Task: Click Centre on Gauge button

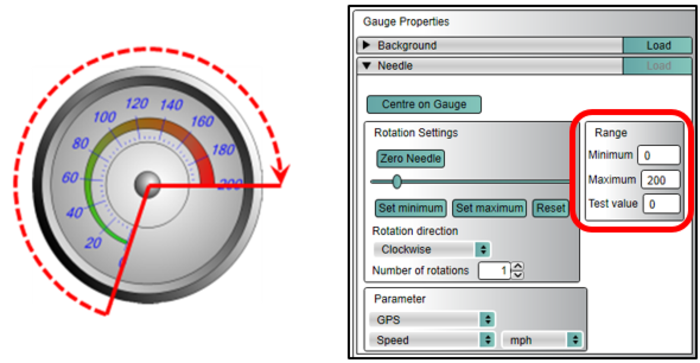Action: pyautogui.click(x=424, y=104)
